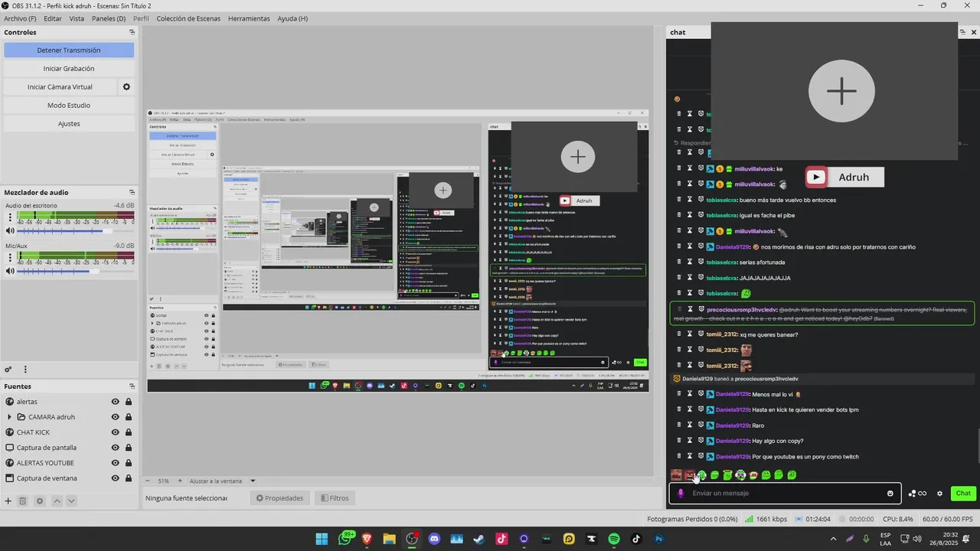This screenshot has height=551, width=980.
Task: Open Ajustes settings button
Action: (x=69, y=124)
